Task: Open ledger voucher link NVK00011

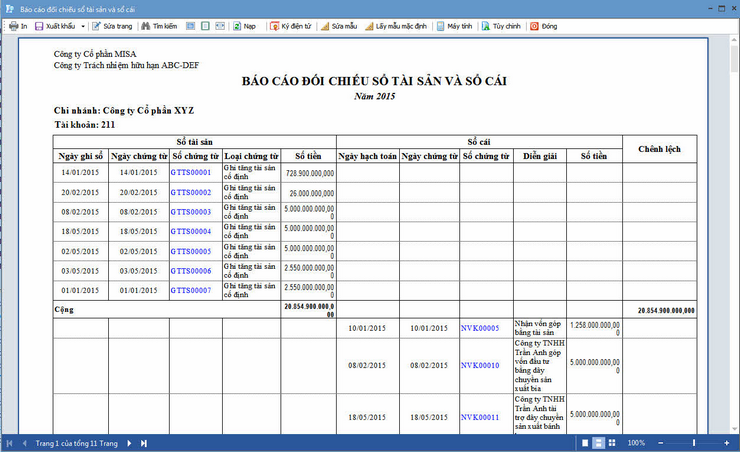Action: pos(480,417)
